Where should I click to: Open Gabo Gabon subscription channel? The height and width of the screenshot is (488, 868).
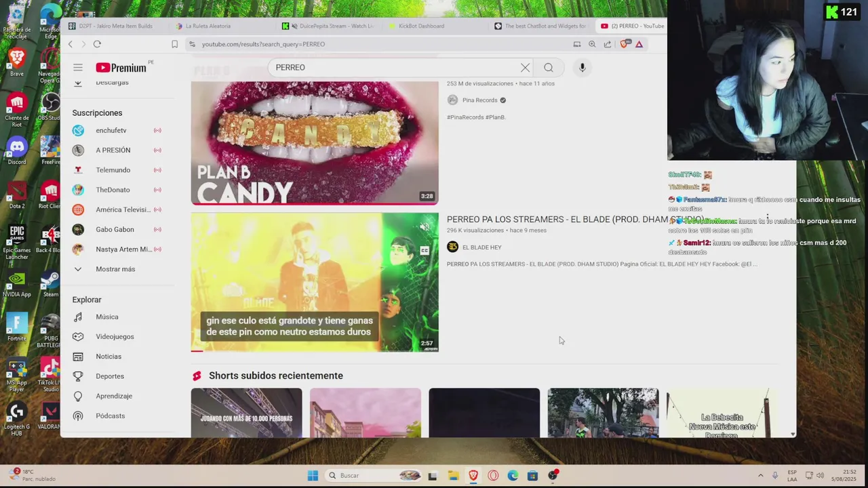tap(117, 229)
